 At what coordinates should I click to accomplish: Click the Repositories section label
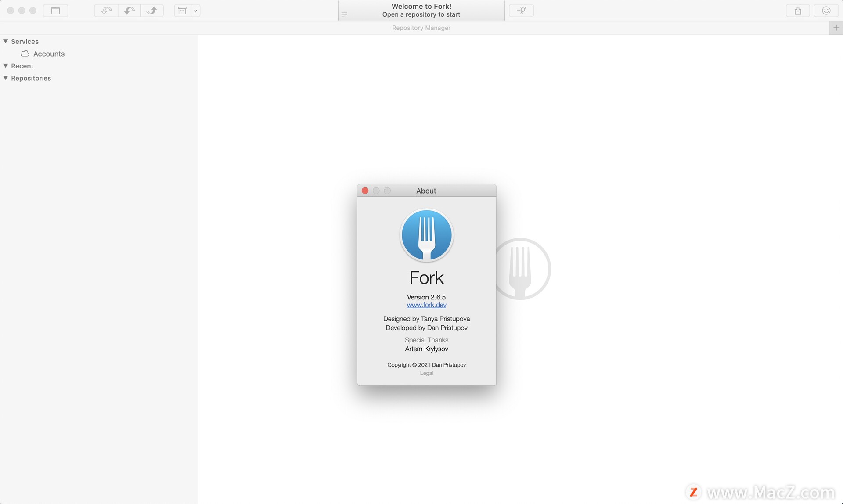31,78
